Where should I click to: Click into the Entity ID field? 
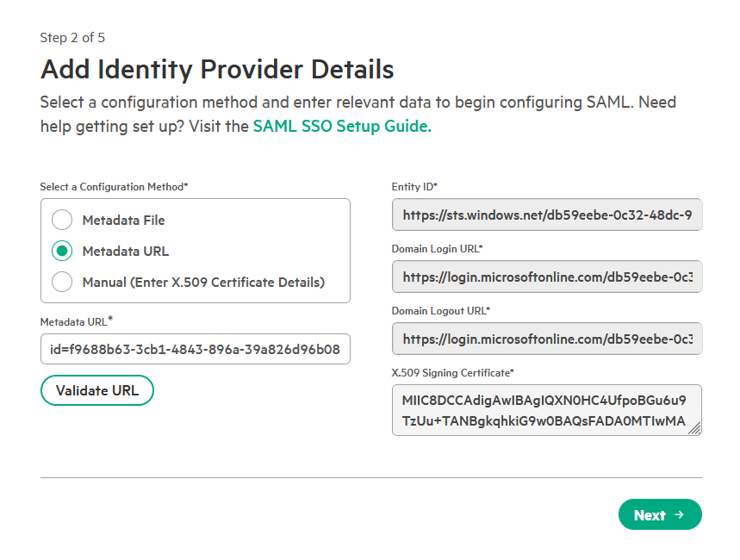[546, 215]
